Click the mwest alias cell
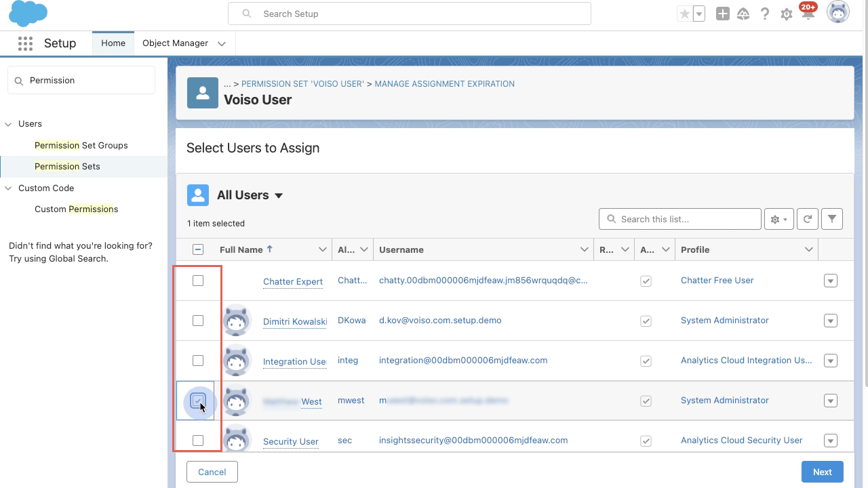 tap(351, 400)
